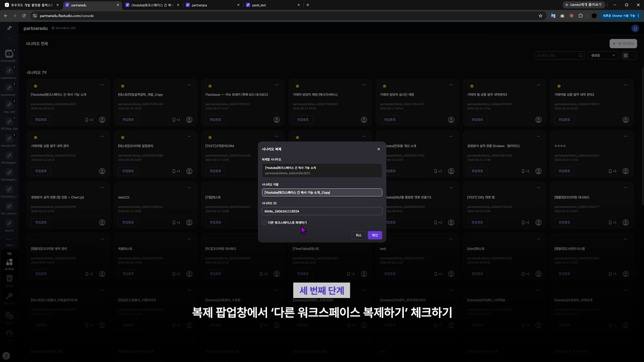Open the 생성일 sort dropdown
The width and height of the screenshot is (644, 362).
(x=603, y=55)
